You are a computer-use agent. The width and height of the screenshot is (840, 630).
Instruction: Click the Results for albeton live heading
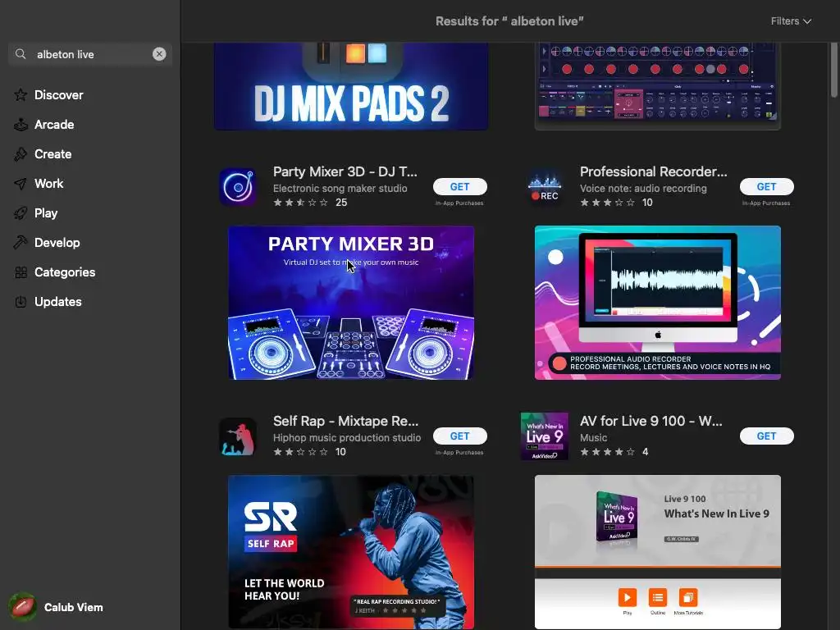click(509, 21)
